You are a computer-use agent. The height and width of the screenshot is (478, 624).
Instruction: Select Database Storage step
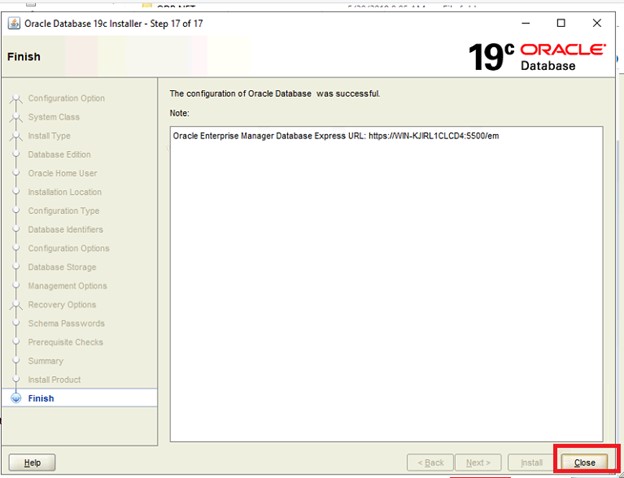(62, 267)
